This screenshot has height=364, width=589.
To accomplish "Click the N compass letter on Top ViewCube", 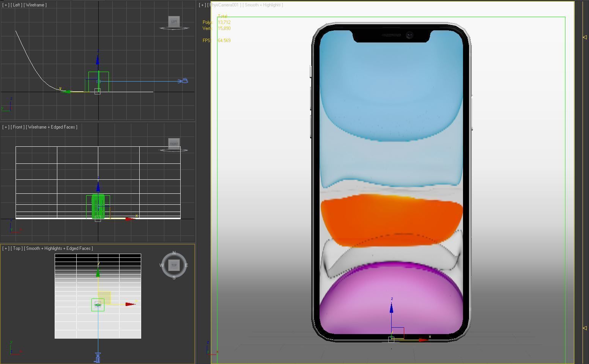I will (174, 253).
